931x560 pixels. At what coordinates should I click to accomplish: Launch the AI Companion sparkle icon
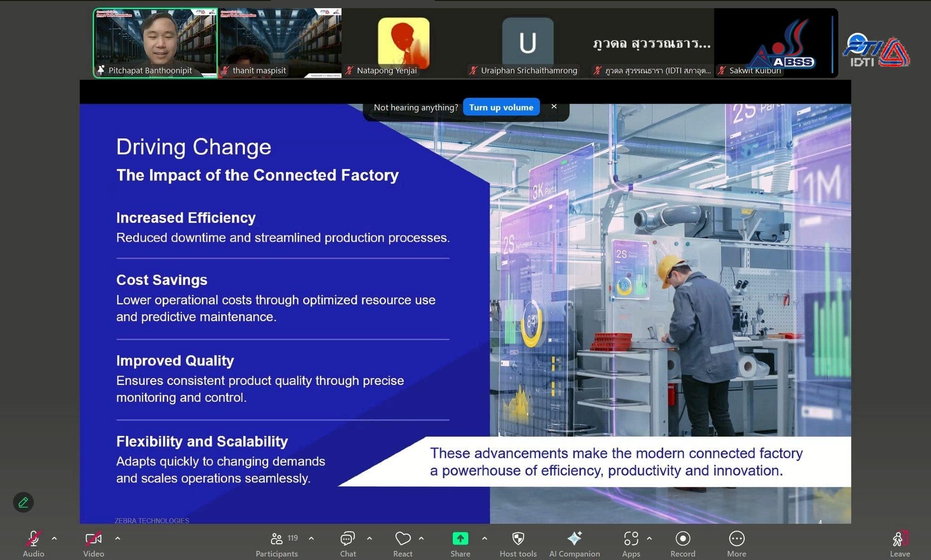click(574, 539)
